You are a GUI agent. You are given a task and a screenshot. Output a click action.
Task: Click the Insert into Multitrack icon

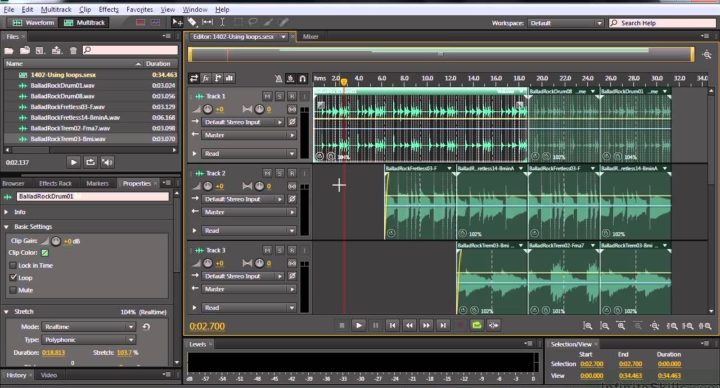56,51
